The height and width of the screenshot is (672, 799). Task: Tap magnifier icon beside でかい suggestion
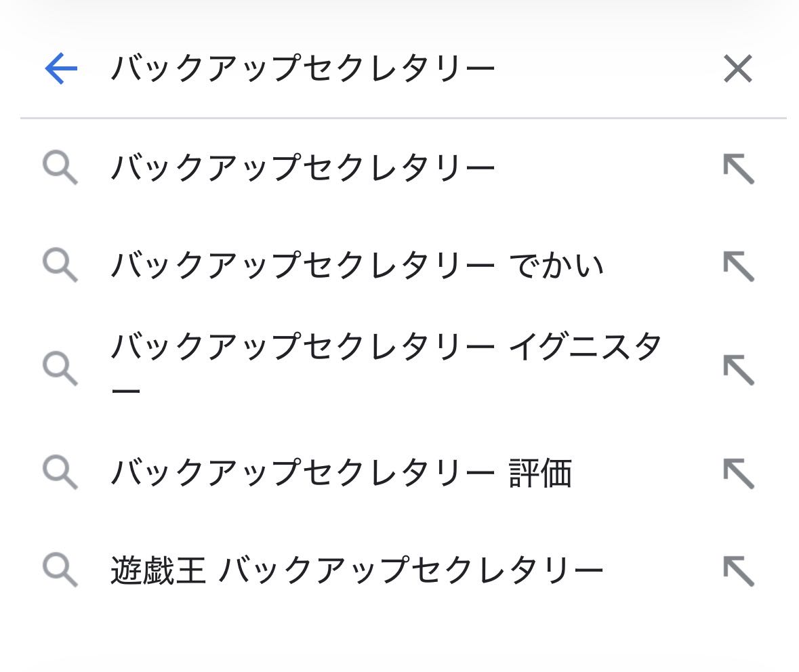[60, 265]
